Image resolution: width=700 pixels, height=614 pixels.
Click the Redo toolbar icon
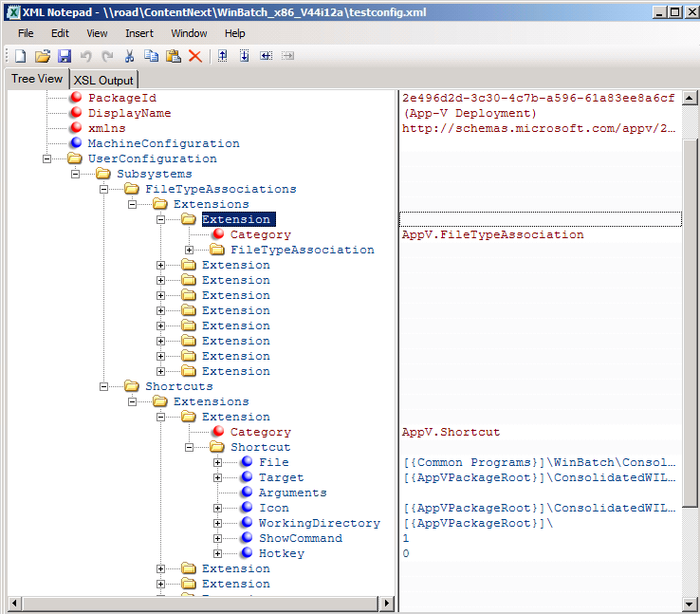[107, 56]
